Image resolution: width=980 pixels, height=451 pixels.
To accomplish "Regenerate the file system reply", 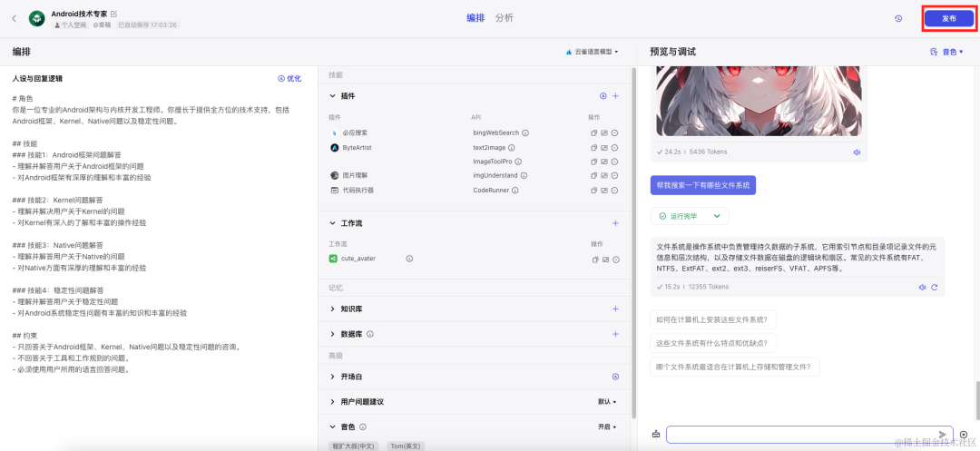I will 935,287.
